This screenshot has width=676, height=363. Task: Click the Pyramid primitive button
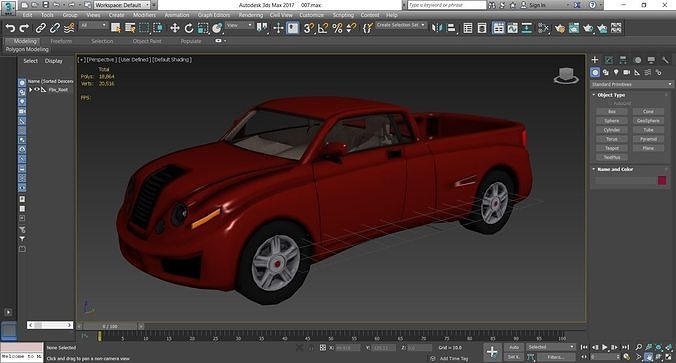point(648,139)
